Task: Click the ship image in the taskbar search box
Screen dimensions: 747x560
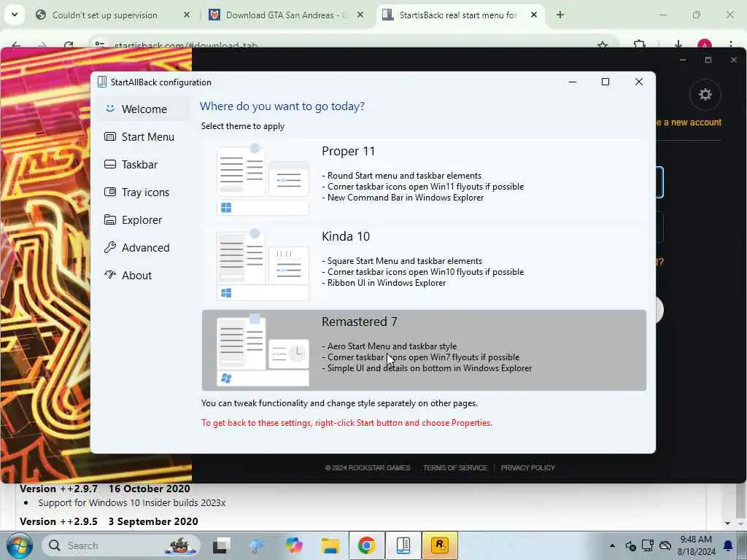Action: 181,545
